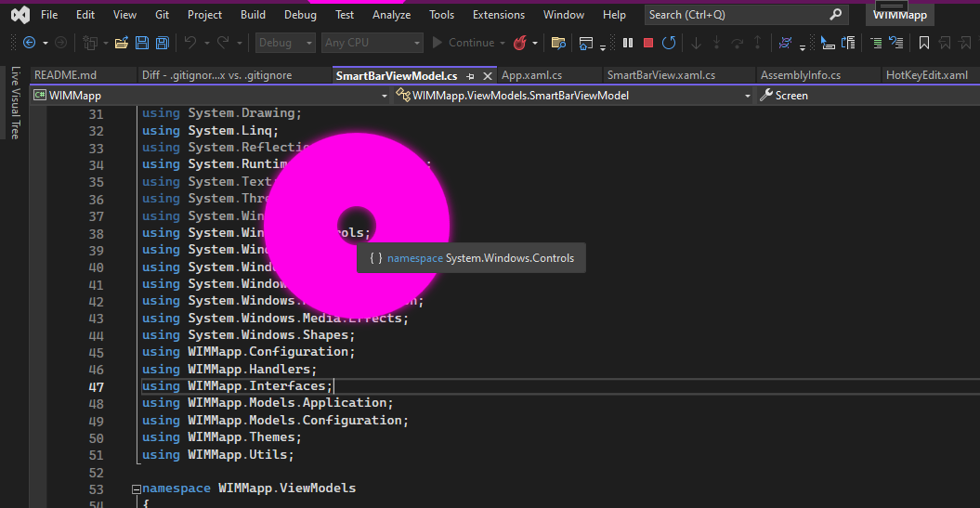Open the Debug menu
This screenshot has height=508, width=980.
[x=300, y=14]
